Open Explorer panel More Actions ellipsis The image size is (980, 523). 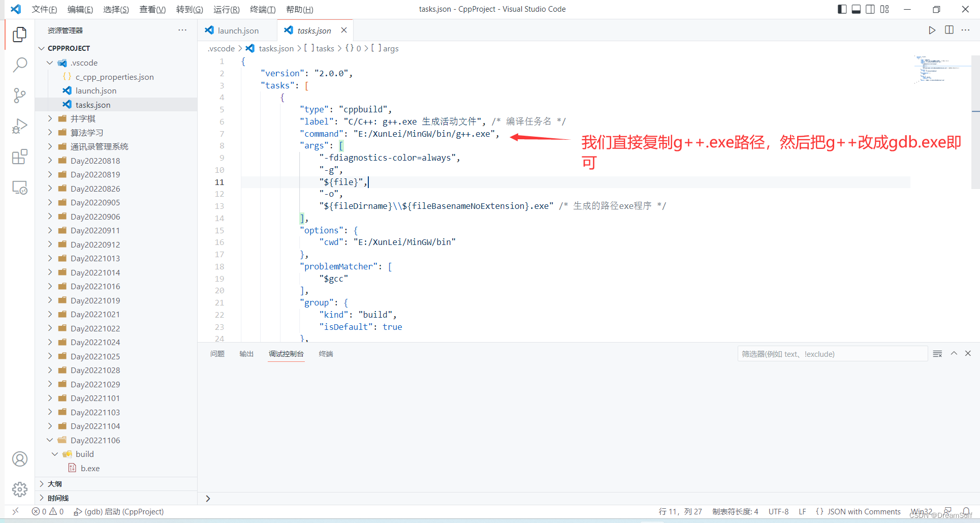pos(182,30)
